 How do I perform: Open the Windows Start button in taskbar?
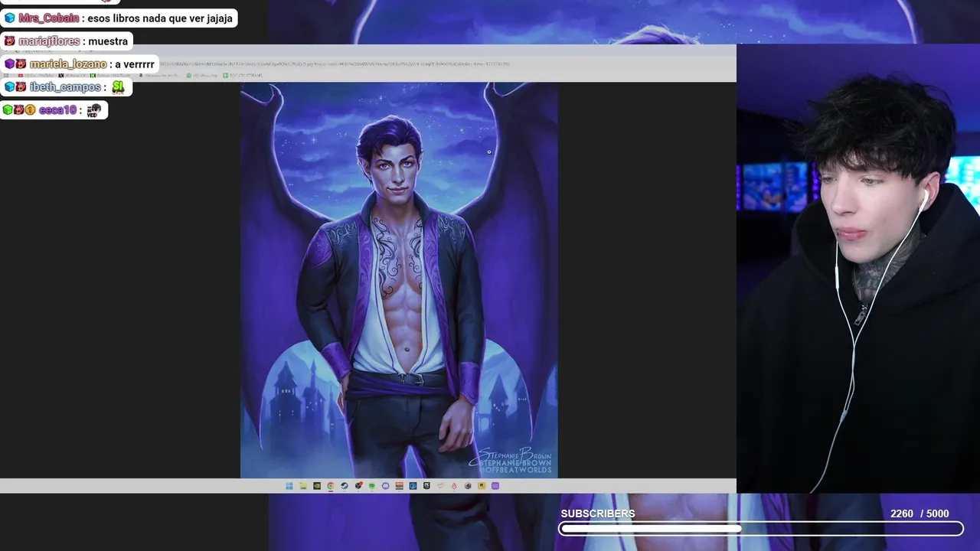pos(289,486)
